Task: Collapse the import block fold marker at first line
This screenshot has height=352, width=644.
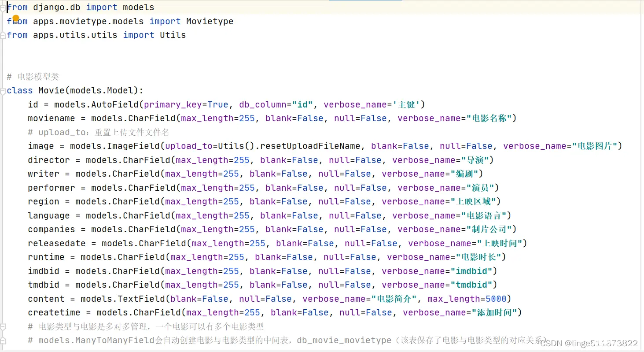Action: coord(3,7)
